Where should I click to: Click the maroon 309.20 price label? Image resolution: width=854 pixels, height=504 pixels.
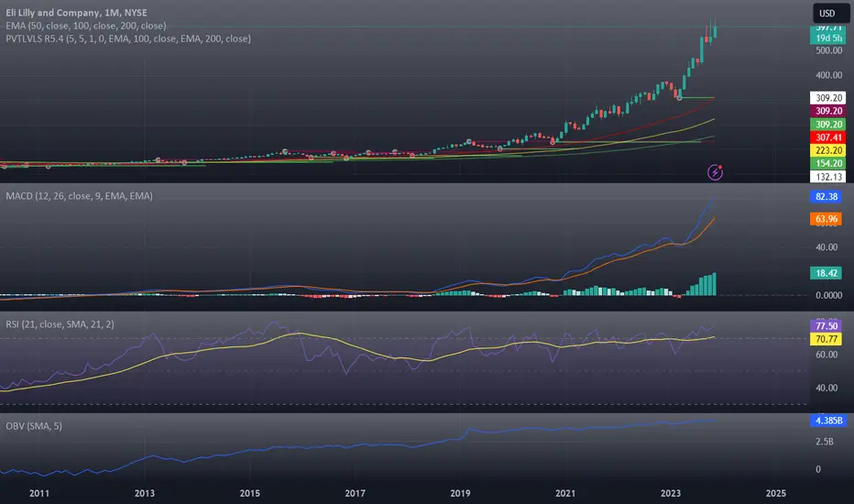(827, 111)
